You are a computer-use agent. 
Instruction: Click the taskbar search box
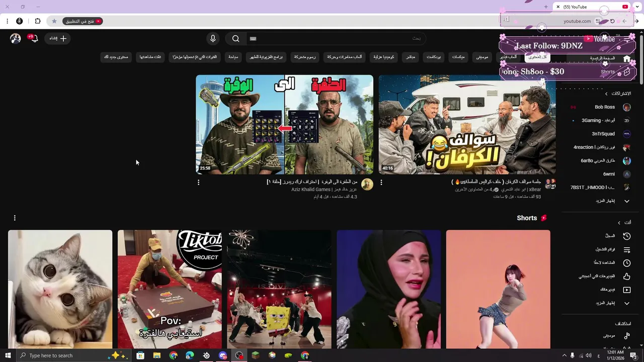click(x=73, y=355)
